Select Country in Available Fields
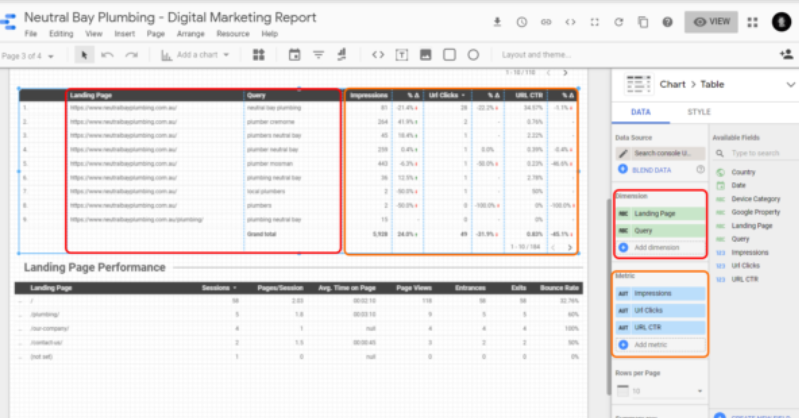Screen dimensions: 799x418 743,172
